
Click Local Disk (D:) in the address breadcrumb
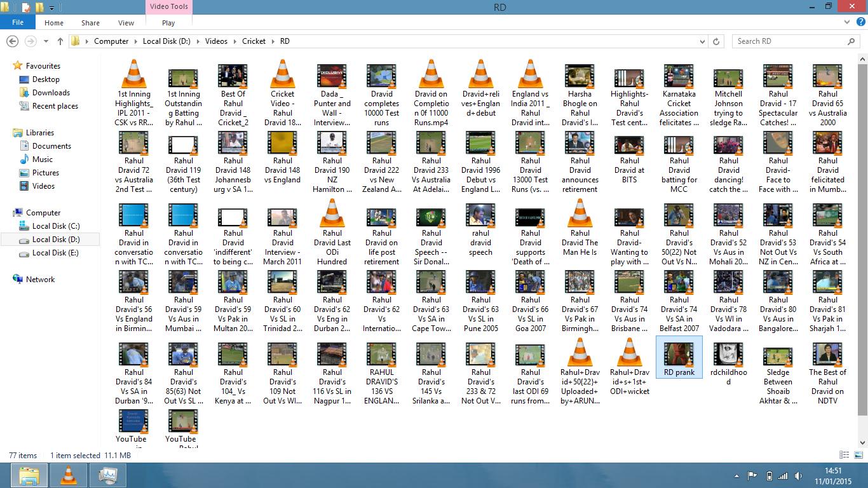166,41
